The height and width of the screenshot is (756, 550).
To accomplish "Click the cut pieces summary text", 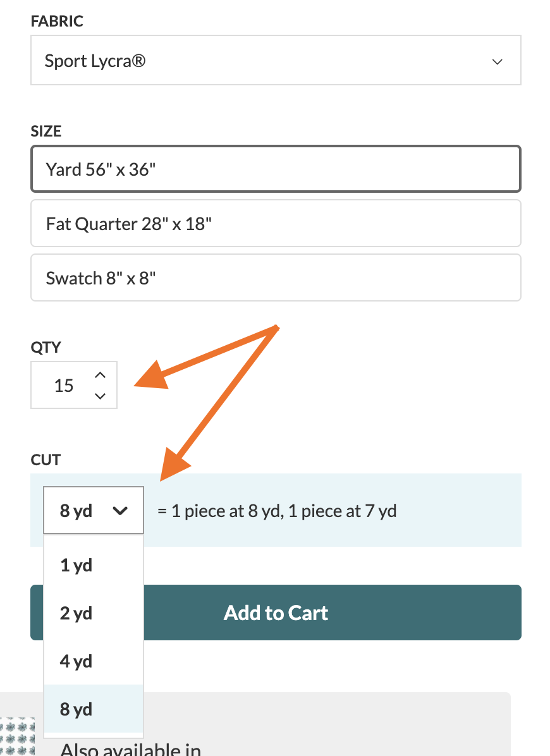I will [x=277, y=511].
